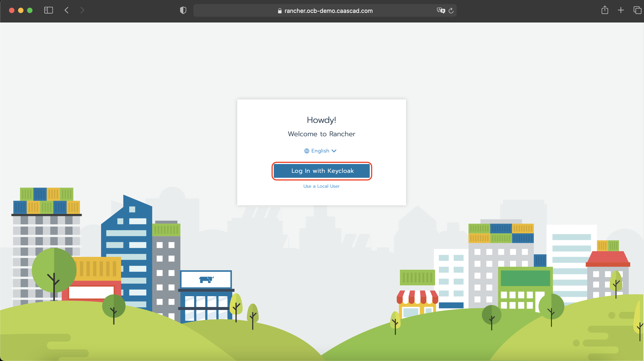The width and height of the screenshot is (644, 361).
Task: Click the green fullscreen window button
Action: pos(30,10)
